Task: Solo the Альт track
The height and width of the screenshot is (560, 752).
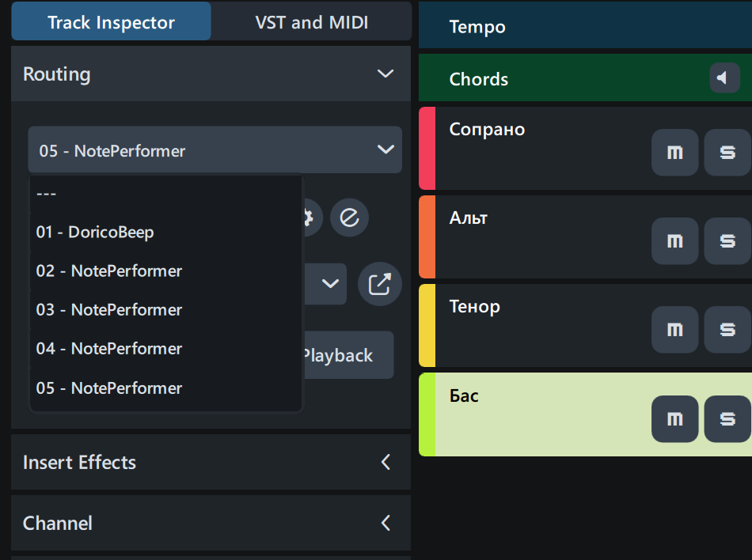Action: point(727,241)
